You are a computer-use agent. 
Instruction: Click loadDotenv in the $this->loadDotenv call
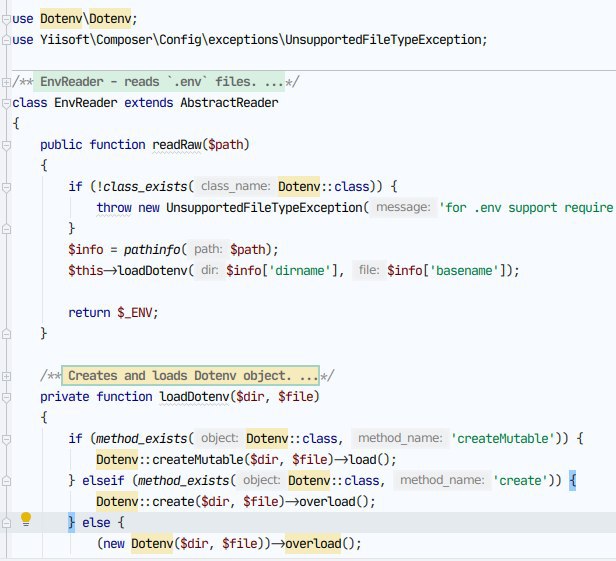click(152, 271)
